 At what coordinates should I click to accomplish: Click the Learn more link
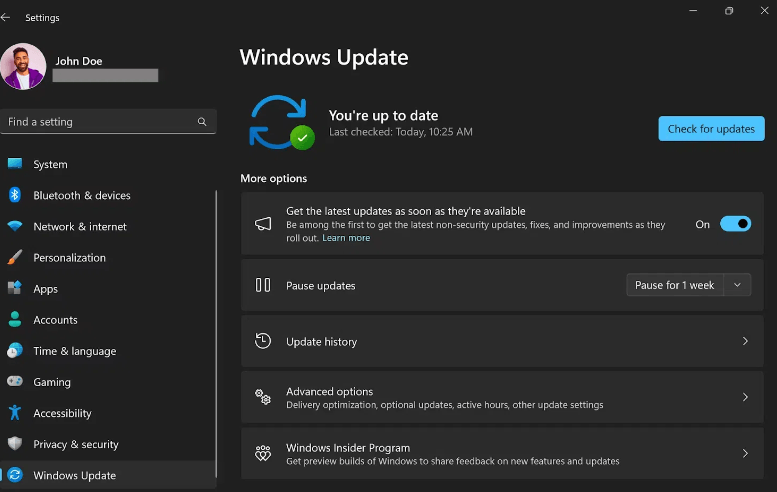click(346, 238)
